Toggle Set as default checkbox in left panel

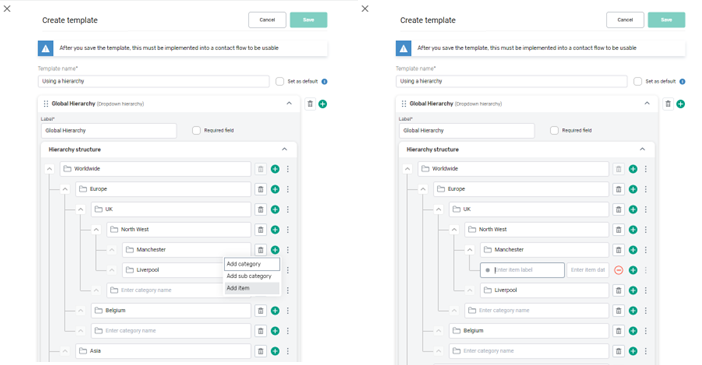point(280,82)
